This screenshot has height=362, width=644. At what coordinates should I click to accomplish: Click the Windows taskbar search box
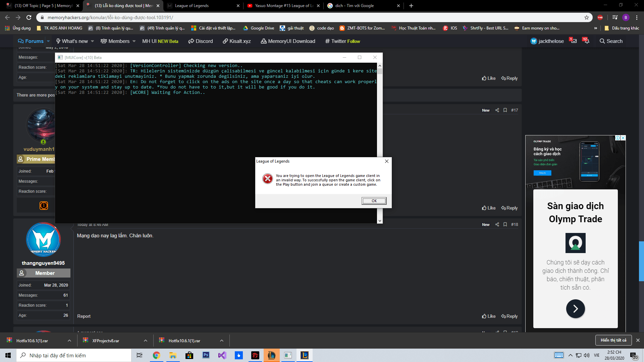74,355
